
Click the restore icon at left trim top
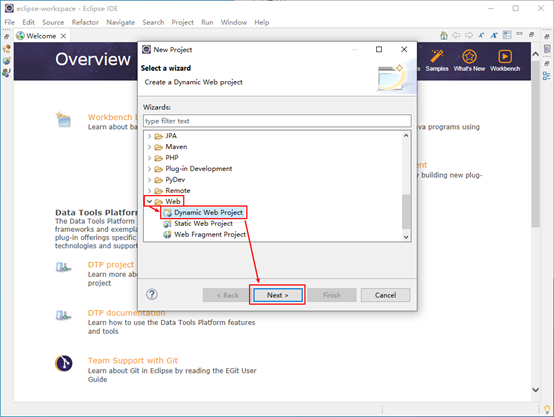[6, 36]
